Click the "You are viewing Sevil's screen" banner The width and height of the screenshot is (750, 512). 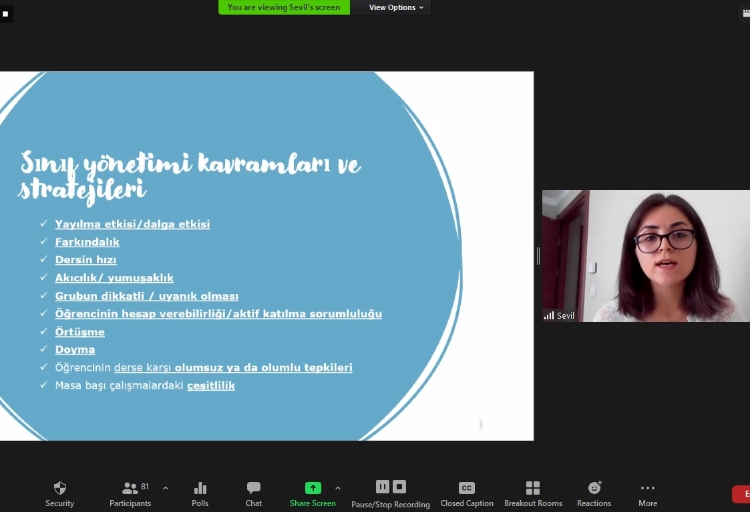pyautogui.click(x=284, y=7)
